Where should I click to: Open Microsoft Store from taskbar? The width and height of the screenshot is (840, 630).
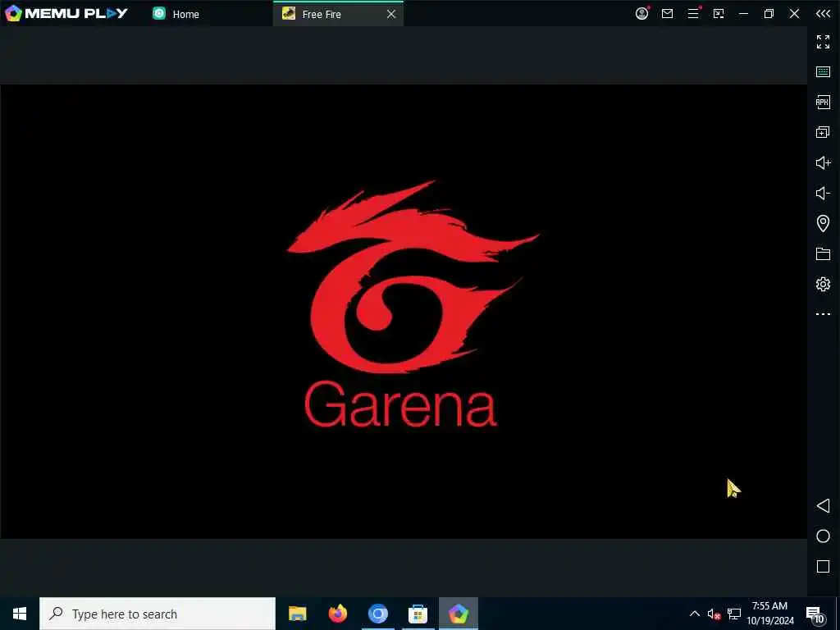[x=418, y=614]
